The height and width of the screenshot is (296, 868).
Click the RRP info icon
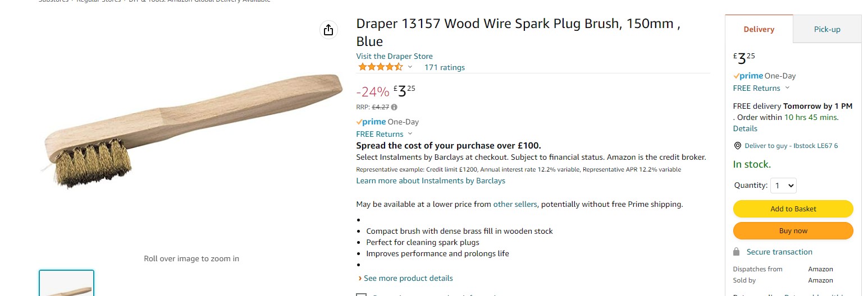394,107
